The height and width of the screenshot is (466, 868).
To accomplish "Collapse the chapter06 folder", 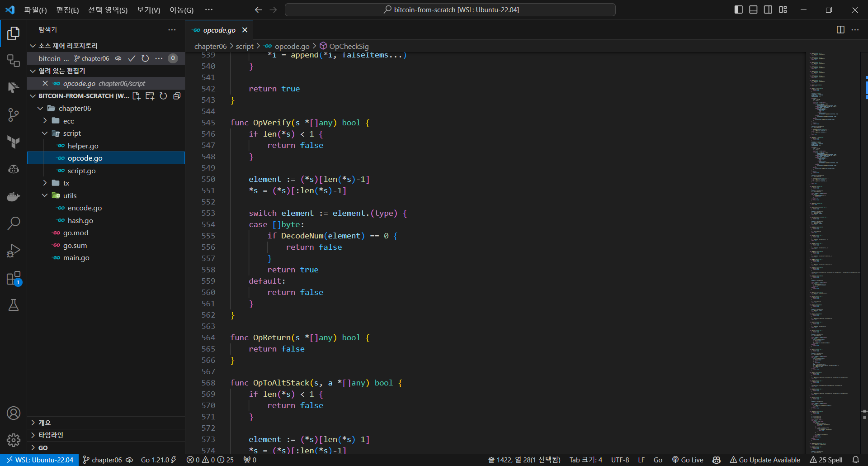I will pos(40,109).
